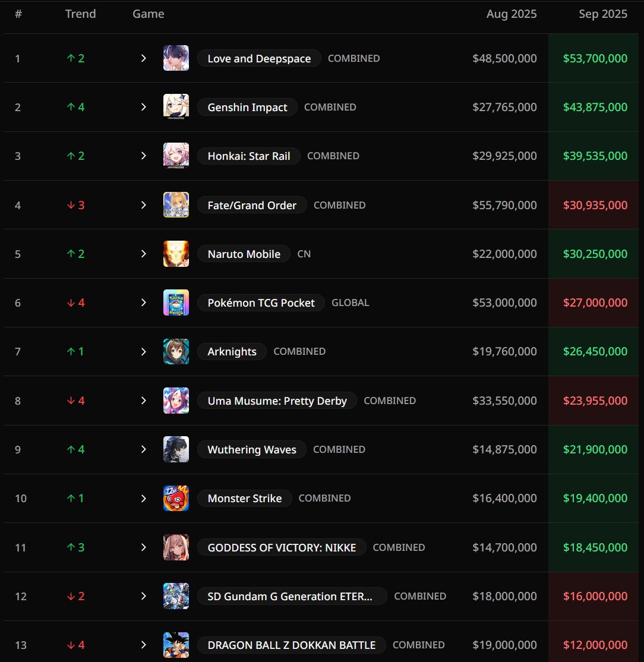Click the COMBINED label beside Arknights
644x662 pixels.
pyautogui.click(x=299, y=351)
